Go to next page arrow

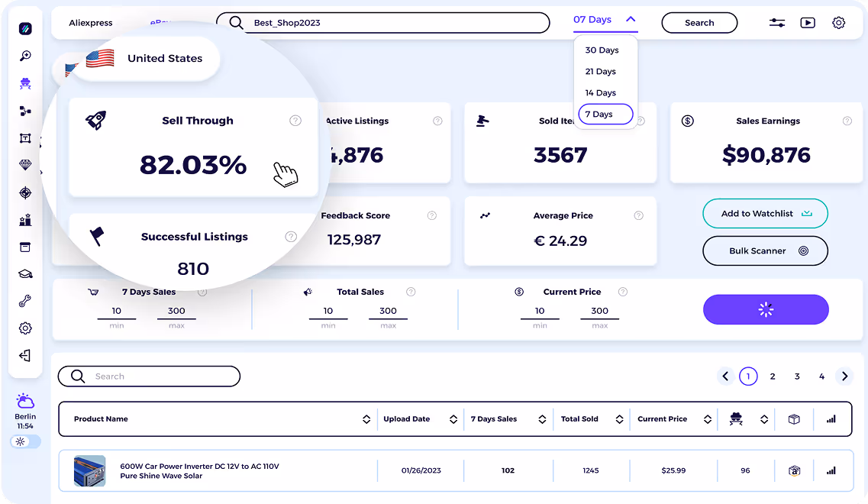click(x=844, y=376)
